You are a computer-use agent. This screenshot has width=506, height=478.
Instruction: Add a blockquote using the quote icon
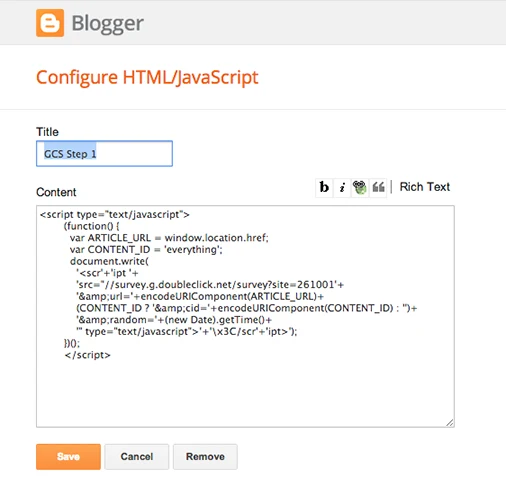click(x=378, y=187)
